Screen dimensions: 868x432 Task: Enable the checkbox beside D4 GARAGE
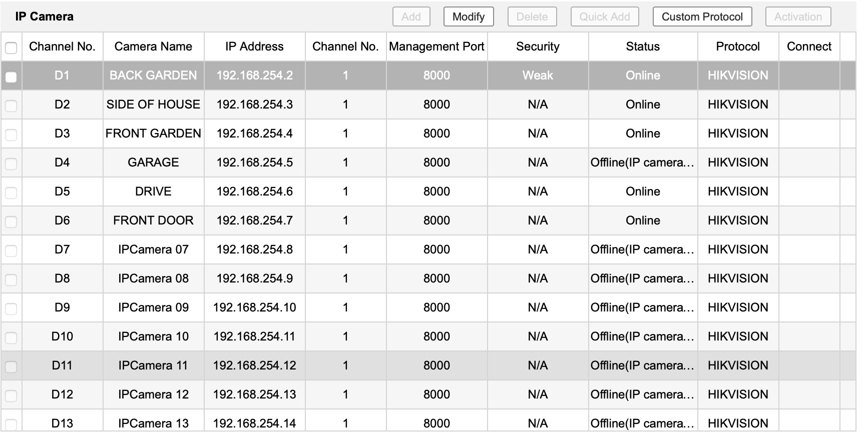point(11,163)
